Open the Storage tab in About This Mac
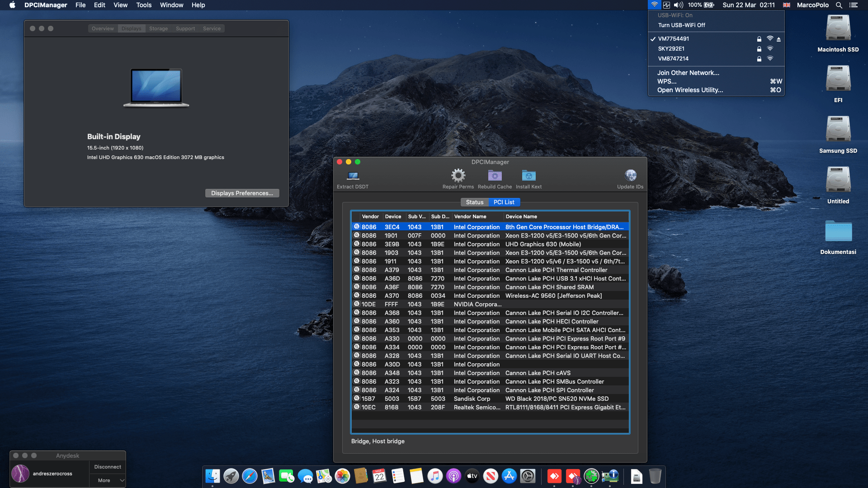 pos(158,28)
